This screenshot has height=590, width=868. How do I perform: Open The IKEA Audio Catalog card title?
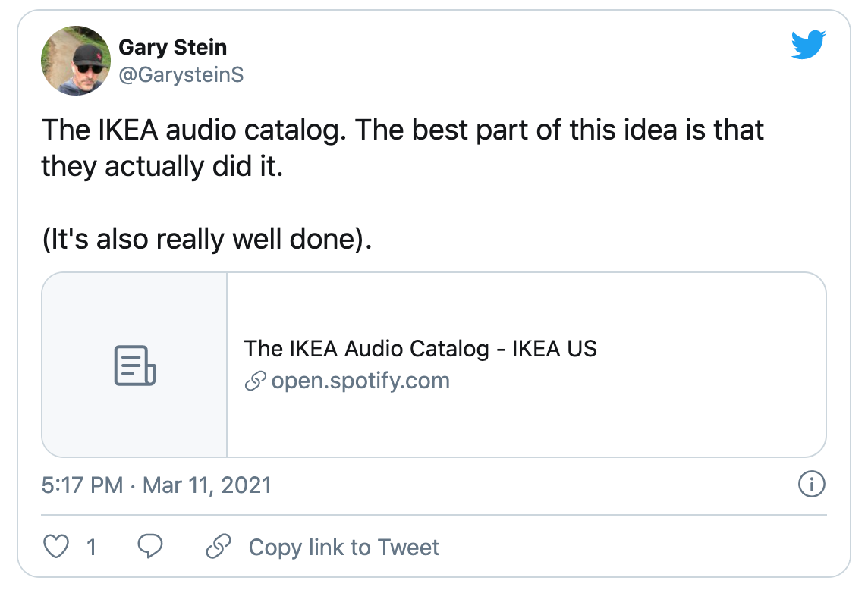420,349
